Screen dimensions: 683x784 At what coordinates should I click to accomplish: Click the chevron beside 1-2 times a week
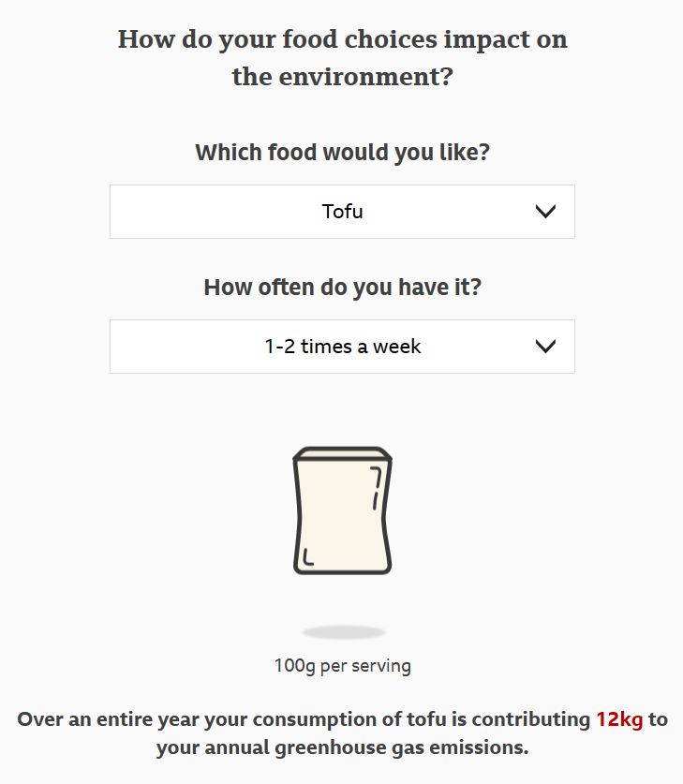click(x=545, y=347)
